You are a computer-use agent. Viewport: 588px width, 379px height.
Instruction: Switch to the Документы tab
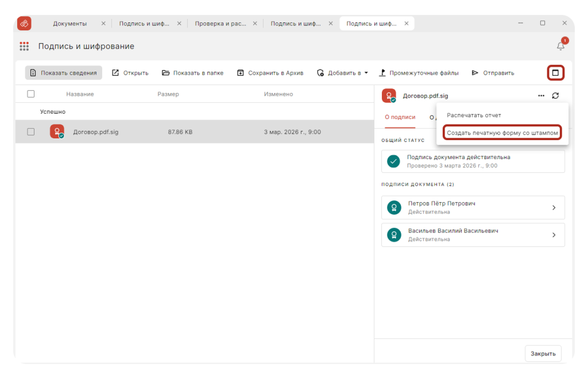tap(69, 24)
